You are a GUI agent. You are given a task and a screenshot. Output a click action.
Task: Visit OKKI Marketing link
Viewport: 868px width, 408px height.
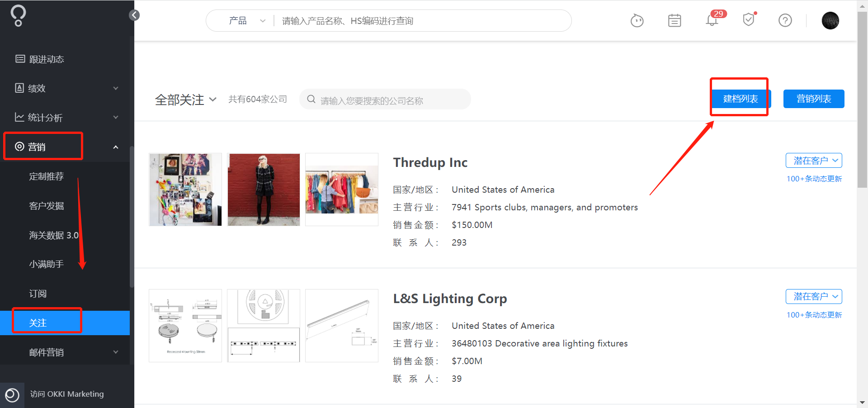click(67, 394)
